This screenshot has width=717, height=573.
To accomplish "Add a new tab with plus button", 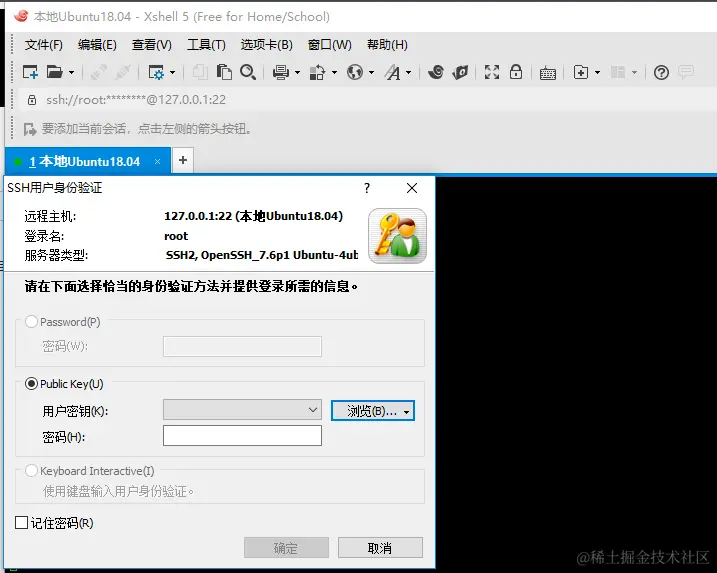I will point(183,160).
